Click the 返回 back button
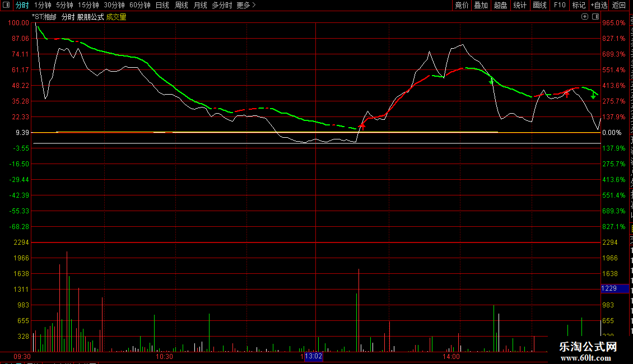The height and width of the screenshot is (364, 633). click(618, 5)
